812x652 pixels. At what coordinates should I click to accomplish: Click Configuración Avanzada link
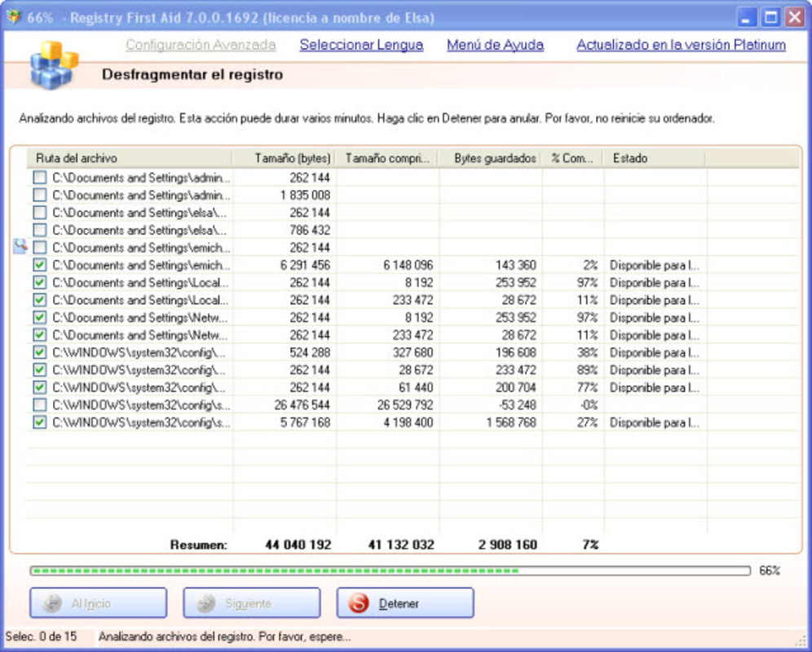point(201,45)
